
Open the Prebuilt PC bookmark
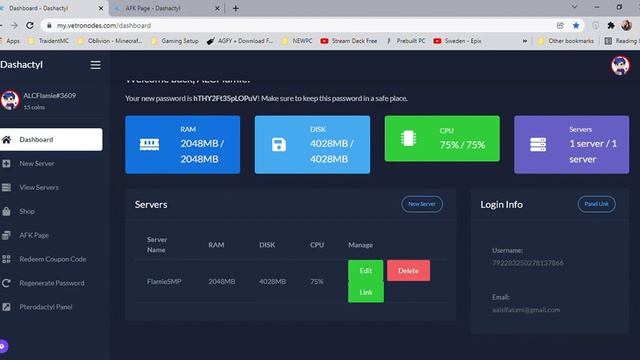(406, 41)
